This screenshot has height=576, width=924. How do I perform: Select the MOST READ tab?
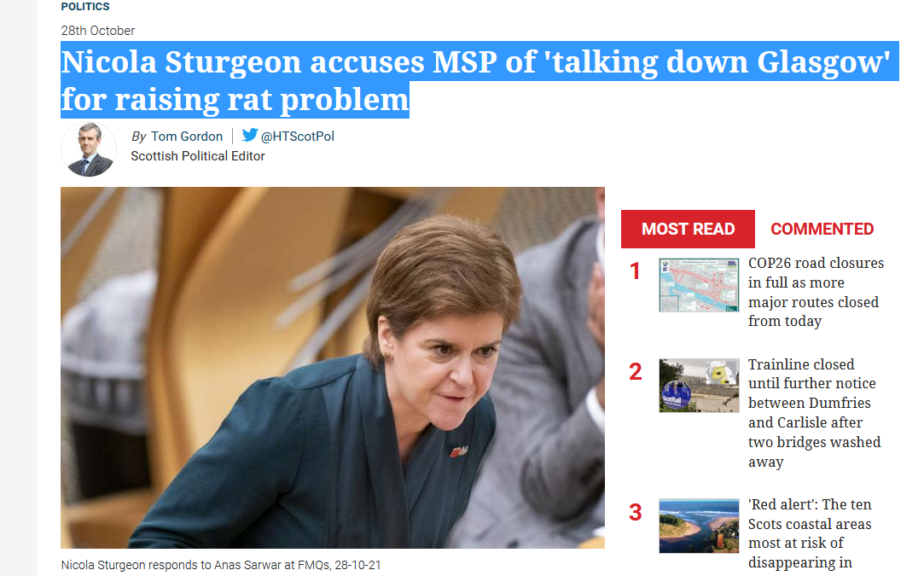pos(688,229)
